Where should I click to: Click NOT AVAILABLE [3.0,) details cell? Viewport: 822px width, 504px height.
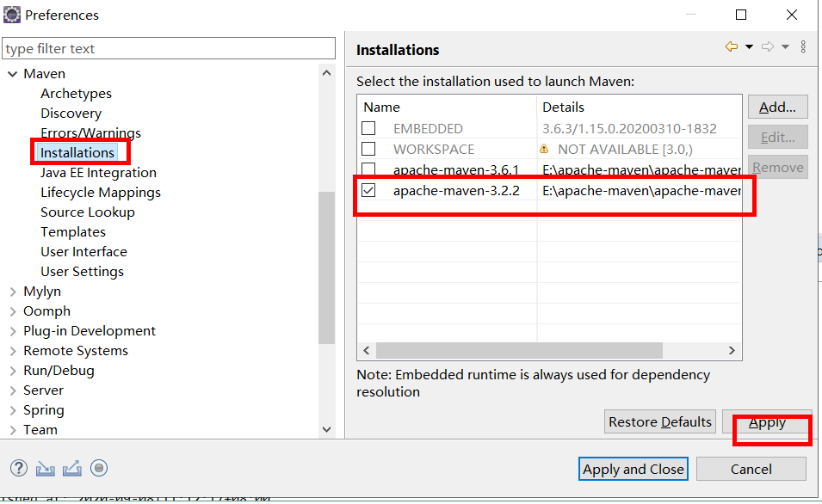(x=625, y=150)
